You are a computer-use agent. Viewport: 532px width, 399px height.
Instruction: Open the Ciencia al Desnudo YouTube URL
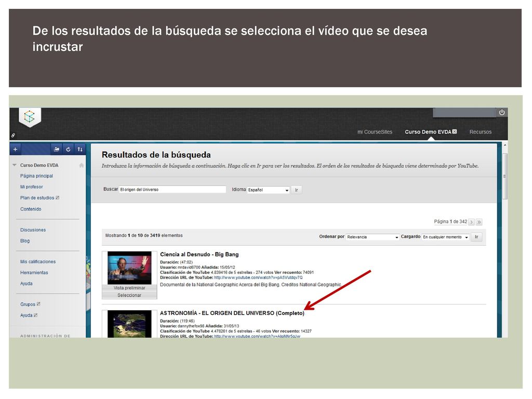click(258, 277)
